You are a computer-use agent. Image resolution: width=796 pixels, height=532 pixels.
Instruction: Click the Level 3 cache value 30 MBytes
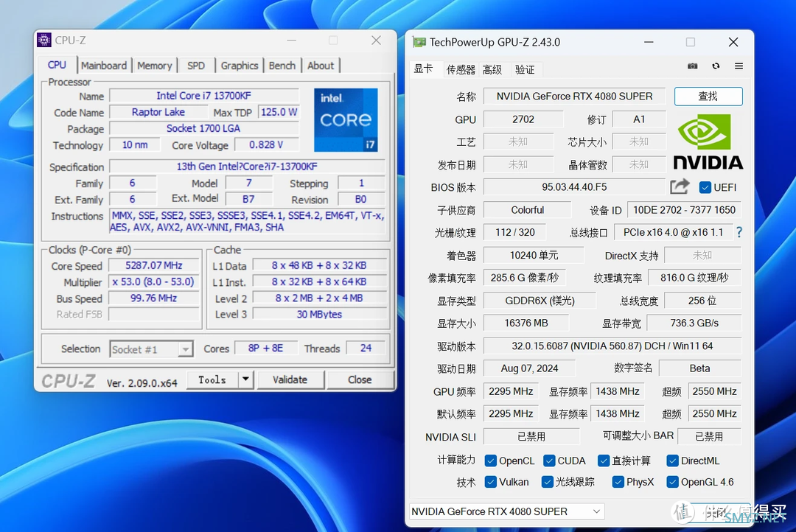point(319,314)
